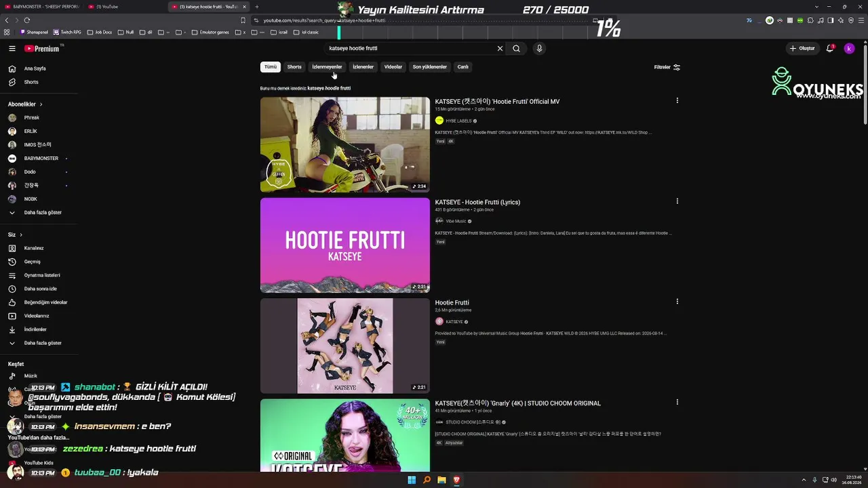Open the Filtreler search filters
The image size is (868, 488).
click(667, 67)
